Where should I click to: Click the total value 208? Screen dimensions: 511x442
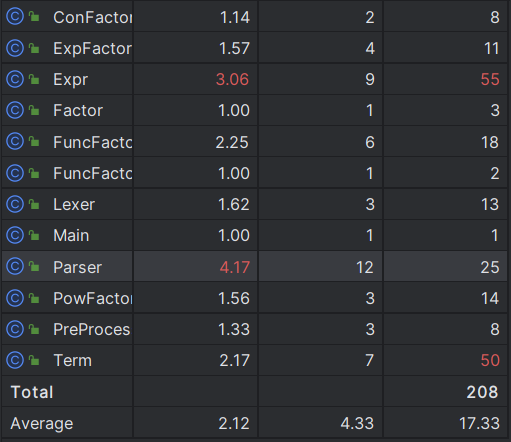click(x=482, y=392)
